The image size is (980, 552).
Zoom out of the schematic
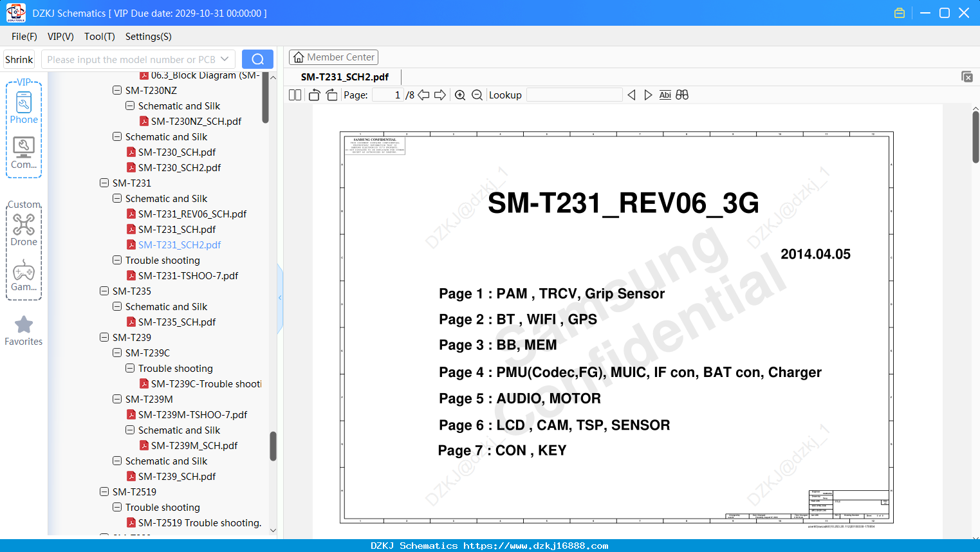(x=477, y=95)
